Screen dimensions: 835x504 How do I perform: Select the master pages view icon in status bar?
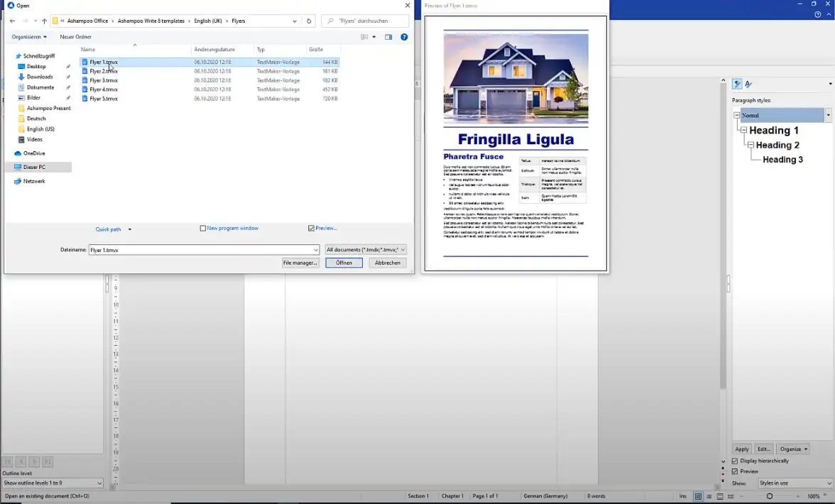click(x=720, y=496)
